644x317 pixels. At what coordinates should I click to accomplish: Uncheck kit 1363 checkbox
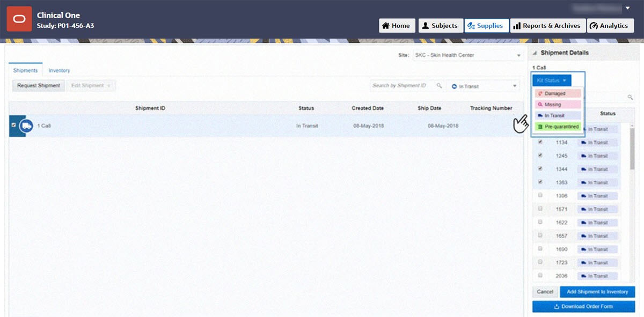[x=540, y=182]
